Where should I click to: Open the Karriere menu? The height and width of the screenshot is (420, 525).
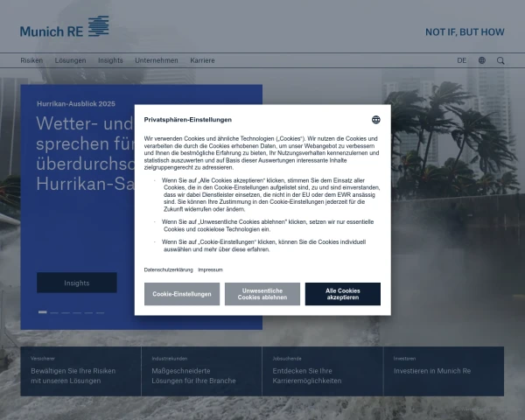coord(203,60)
